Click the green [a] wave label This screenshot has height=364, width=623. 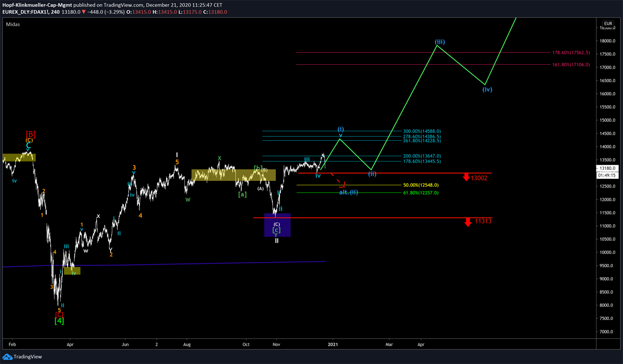tap(243, 194)
